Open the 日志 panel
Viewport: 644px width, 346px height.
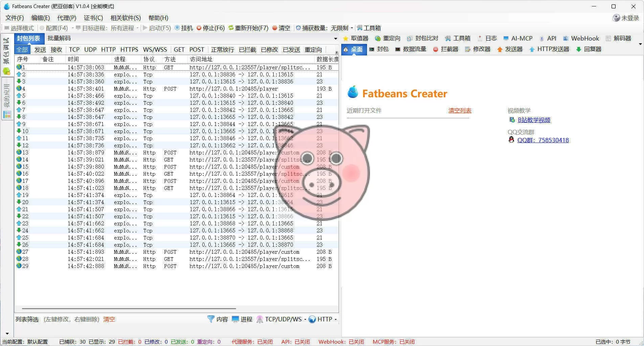(x=487, y=39)
